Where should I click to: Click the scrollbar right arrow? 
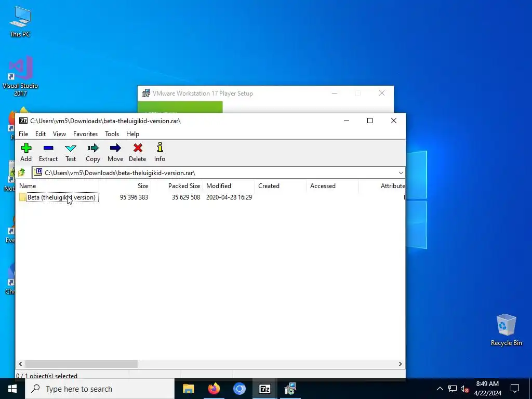pos(401,364)
